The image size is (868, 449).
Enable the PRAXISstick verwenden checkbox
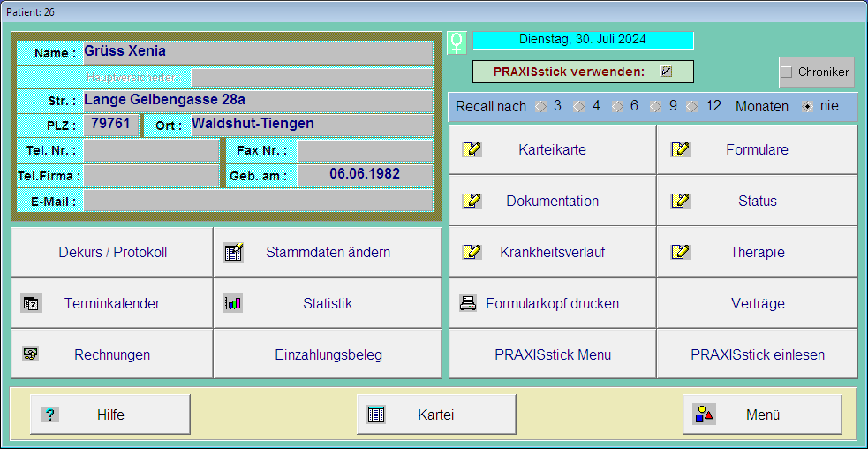667,72
